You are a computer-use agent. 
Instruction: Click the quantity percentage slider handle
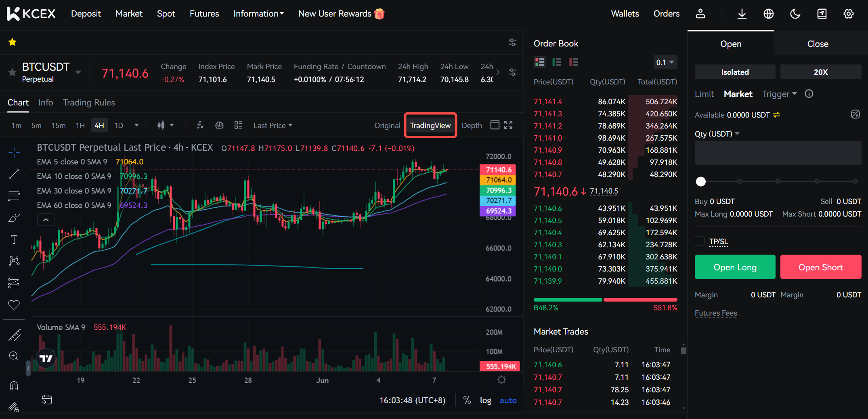(701, 181)
